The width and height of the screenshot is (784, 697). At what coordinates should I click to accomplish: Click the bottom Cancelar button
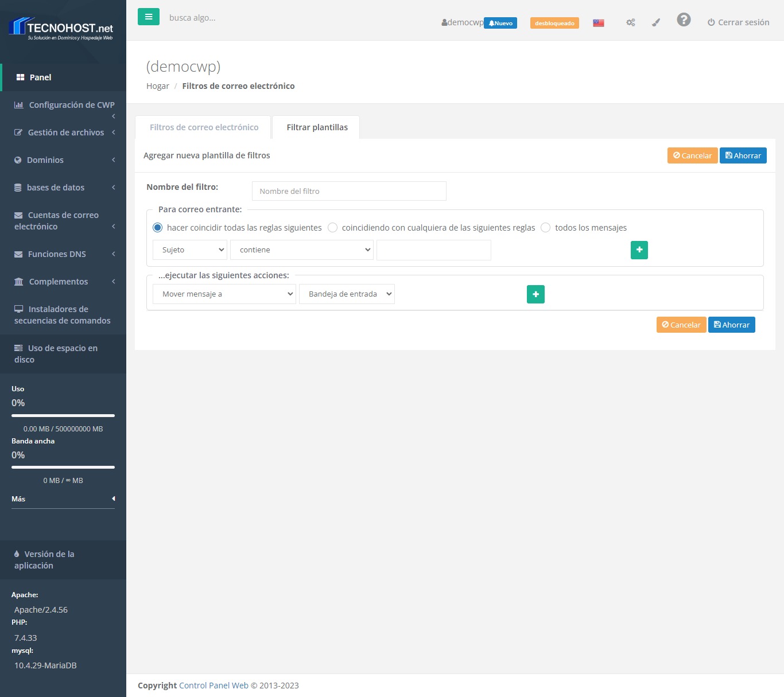click(x=681, y=325)
